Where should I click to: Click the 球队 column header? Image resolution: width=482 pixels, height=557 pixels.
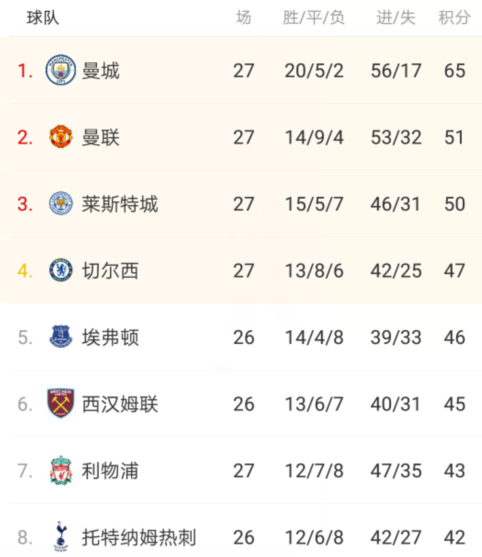[x=43, y=18]
